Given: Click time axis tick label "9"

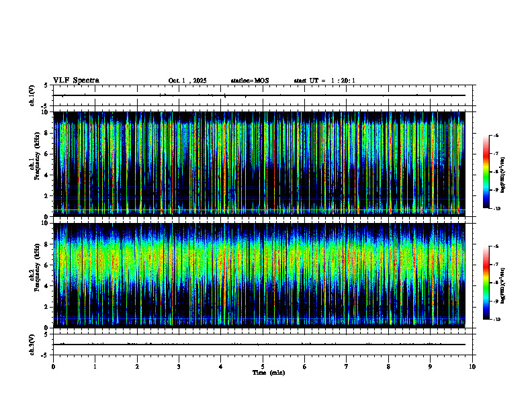Looking at the screenshot, I should pos(430,367).
